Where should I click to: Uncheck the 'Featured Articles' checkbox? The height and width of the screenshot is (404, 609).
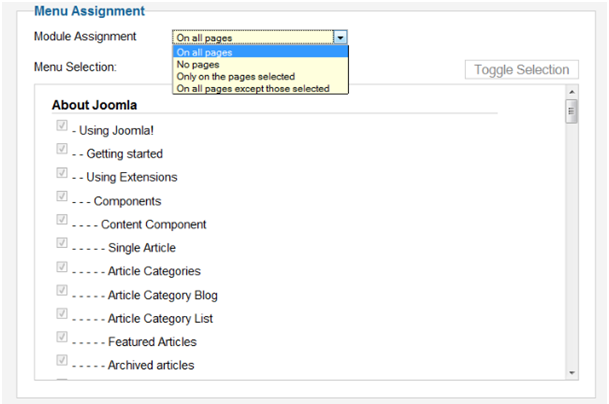pos(62,338)
